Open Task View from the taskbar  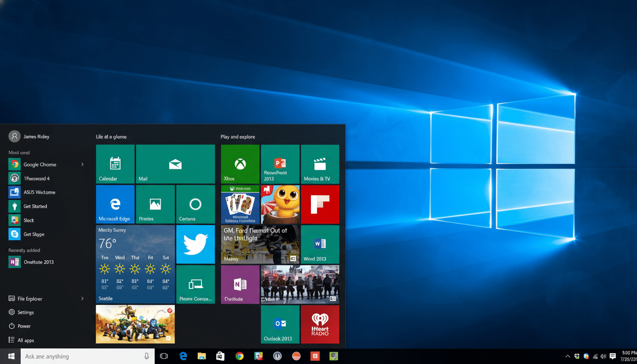click(164, 356)
